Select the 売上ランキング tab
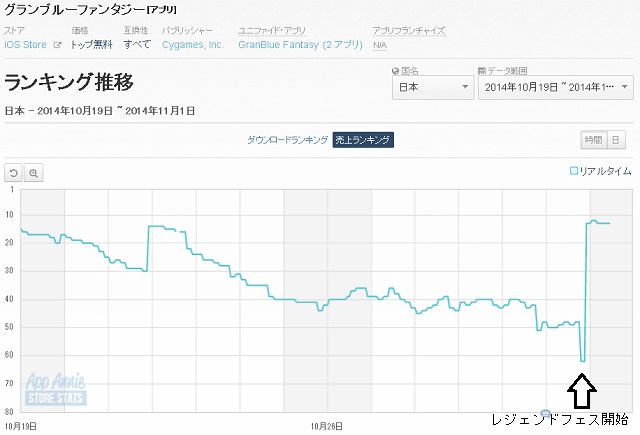 [x=363, y=140]
